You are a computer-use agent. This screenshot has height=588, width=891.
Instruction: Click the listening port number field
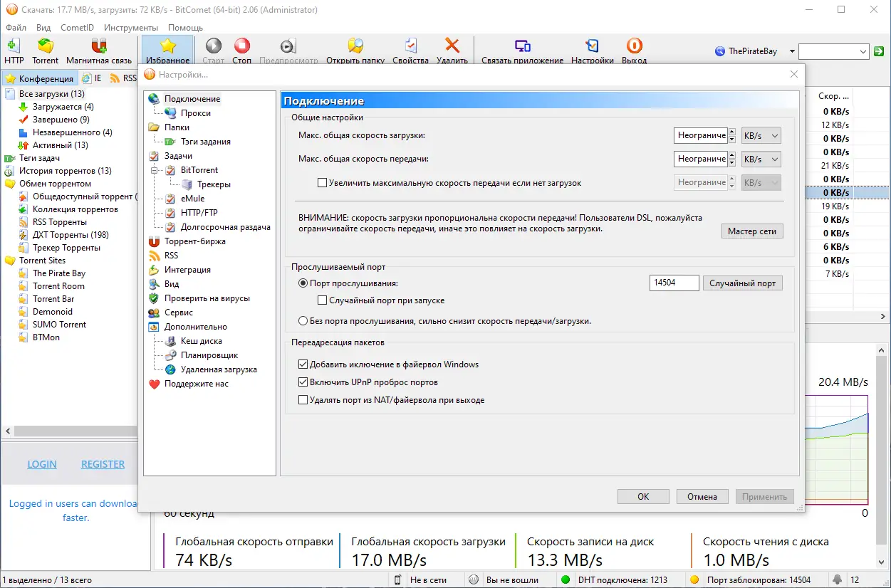674,283
